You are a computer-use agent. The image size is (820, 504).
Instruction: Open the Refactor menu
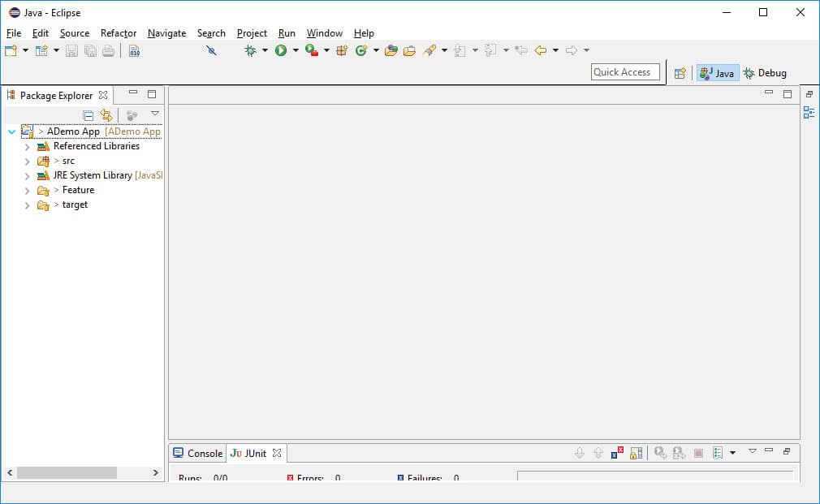point(119,33)
